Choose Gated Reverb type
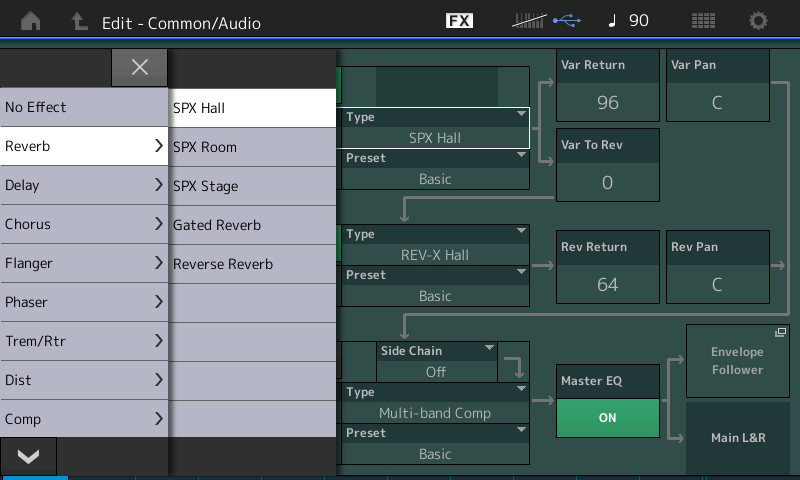800x480 pixels. [x=252, y=225]
